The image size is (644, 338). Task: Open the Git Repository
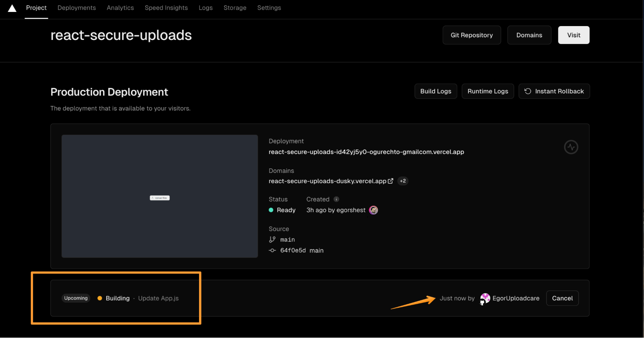click(471, 35)
